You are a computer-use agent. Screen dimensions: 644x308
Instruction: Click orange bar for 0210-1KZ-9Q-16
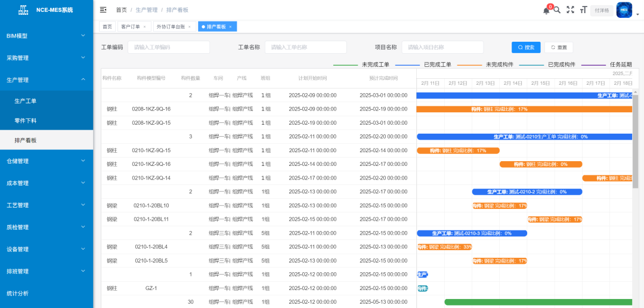pos(541,164)
